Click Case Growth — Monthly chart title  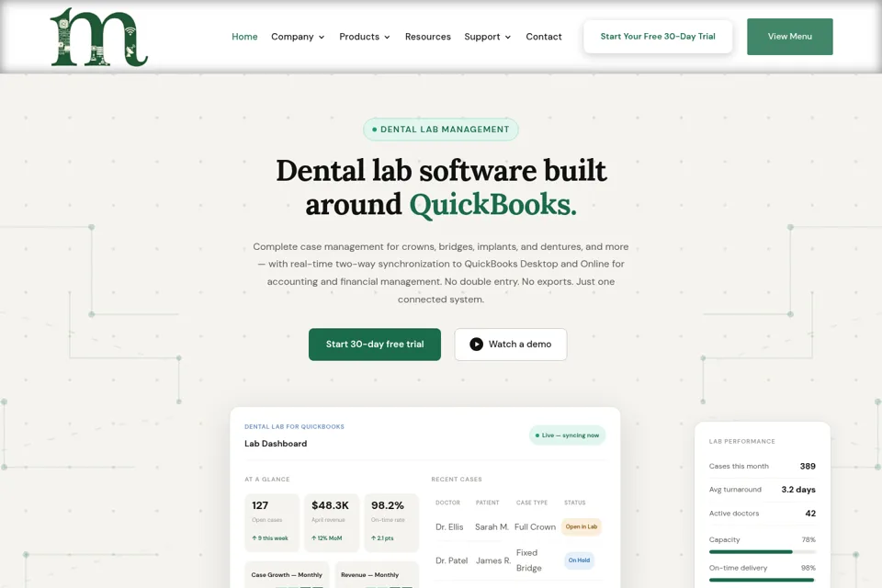click(287, 575)
